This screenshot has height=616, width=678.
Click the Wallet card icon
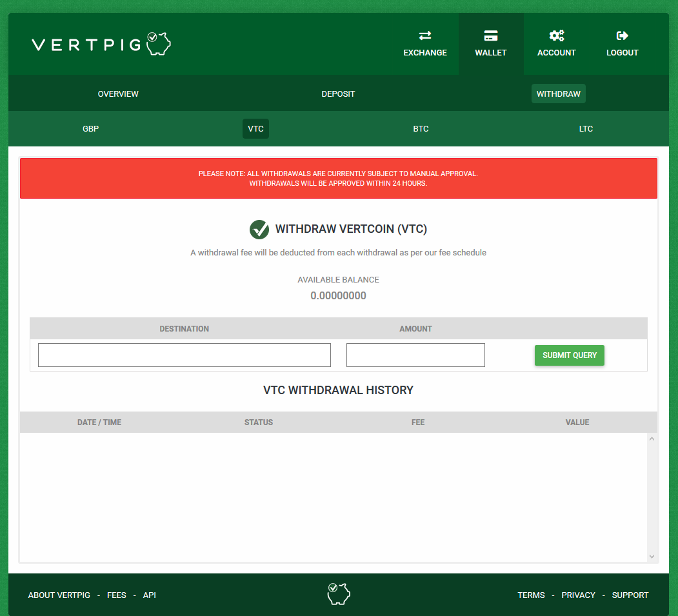pyautogui.click(x=491, y=35)
